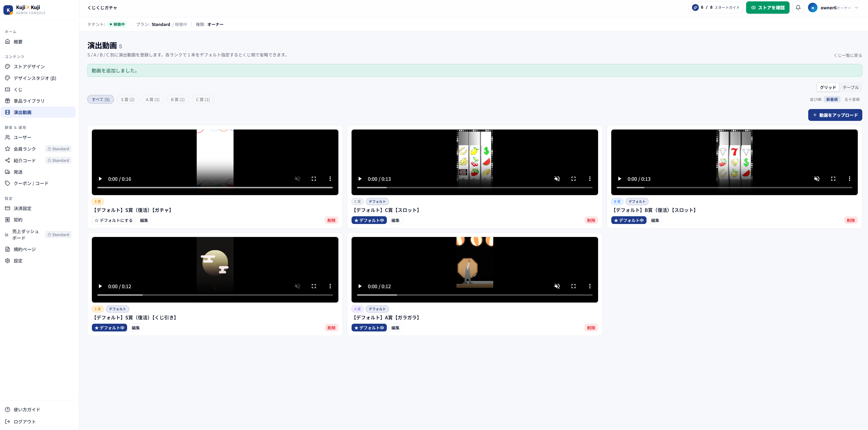Image resolution: width=868 pixels, height=430 pixels.
Task: Open the スタートガイド progress indicator
Action: (716, 8)
